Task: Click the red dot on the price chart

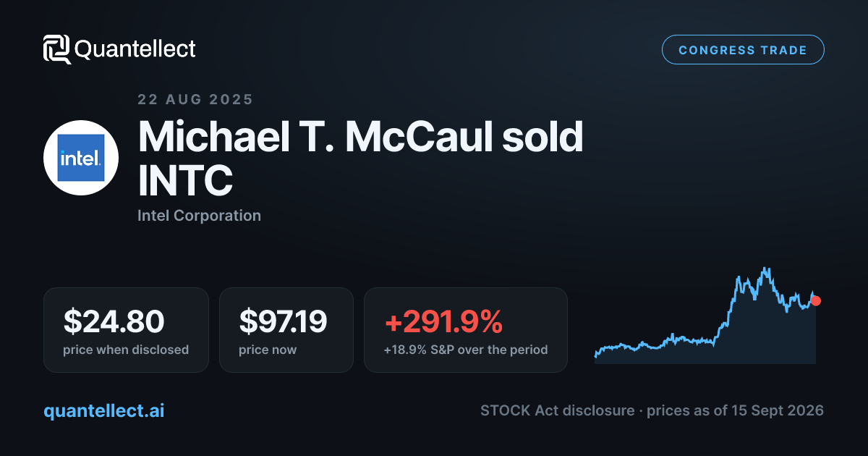Action: 816,300
